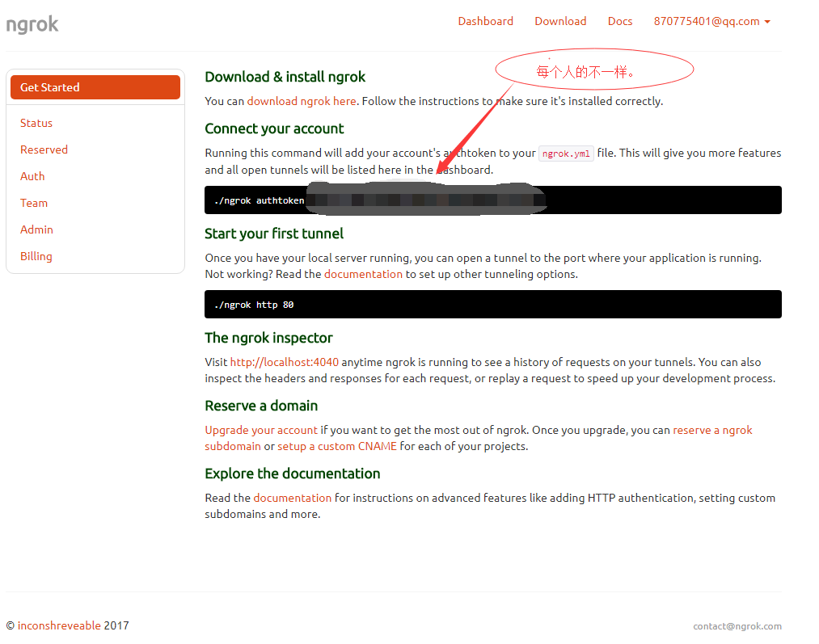Image resolution: width=819 pixels, height=644 pixels.
Task: Click the 'Connect your account' heading
Action: [274, 128]
